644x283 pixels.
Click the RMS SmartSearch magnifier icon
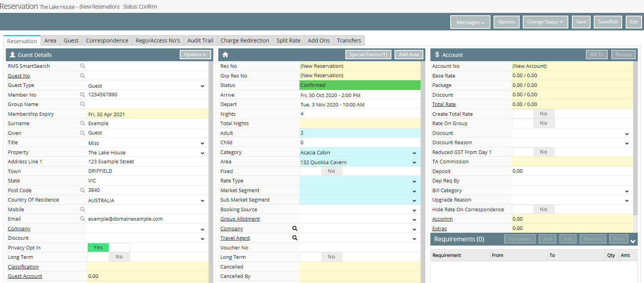coord(83,66)
